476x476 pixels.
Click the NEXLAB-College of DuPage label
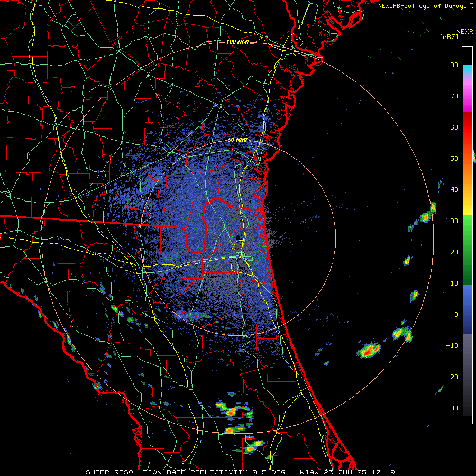click(x=425, y=6)
